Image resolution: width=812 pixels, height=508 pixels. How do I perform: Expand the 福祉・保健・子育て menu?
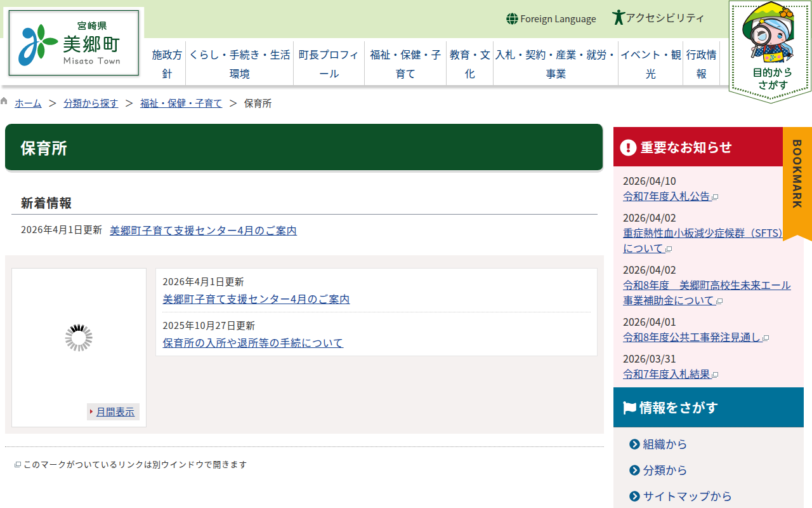pos(405,64)
